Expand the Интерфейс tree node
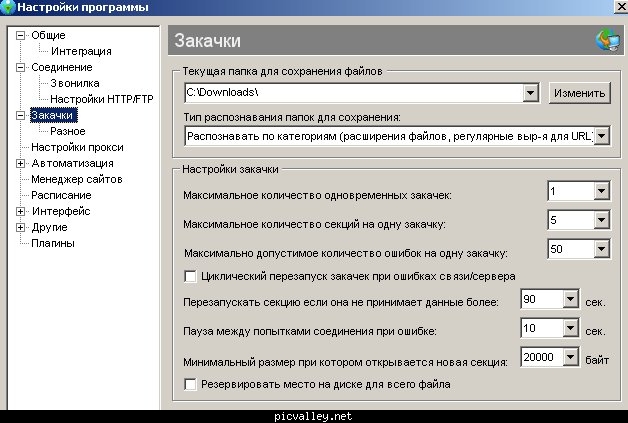This screenshot has width=628, height=423. 20,212
